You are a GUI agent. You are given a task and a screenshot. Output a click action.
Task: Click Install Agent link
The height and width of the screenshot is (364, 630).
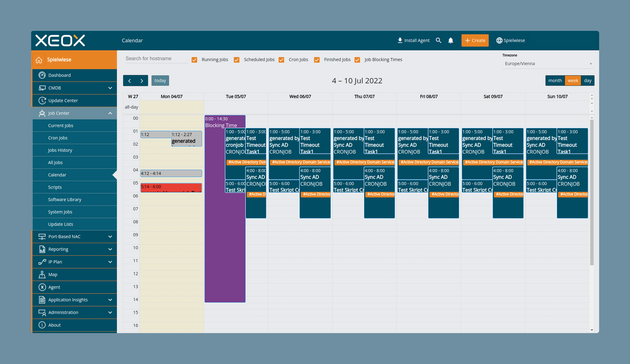pos(413,40)
